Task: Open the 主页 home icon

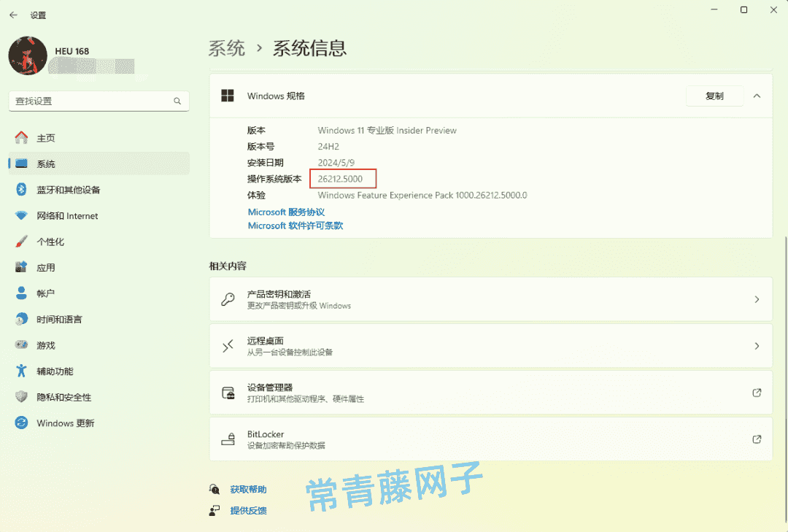Action: tap(21, 137)
